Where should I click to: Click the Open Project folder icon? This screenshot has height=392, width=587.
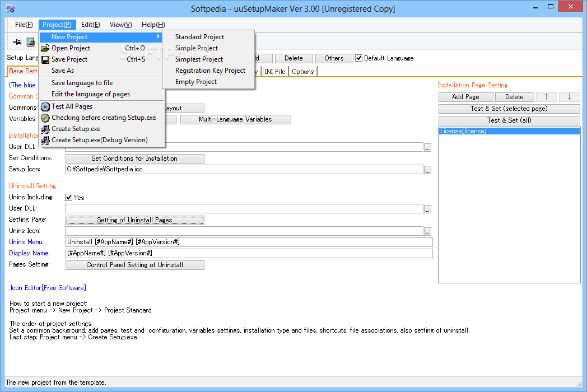coord(45,48)
